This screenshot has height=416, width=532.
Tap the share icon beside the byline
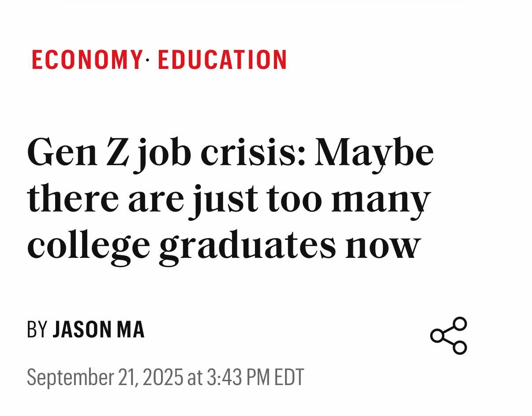point(449,336)
